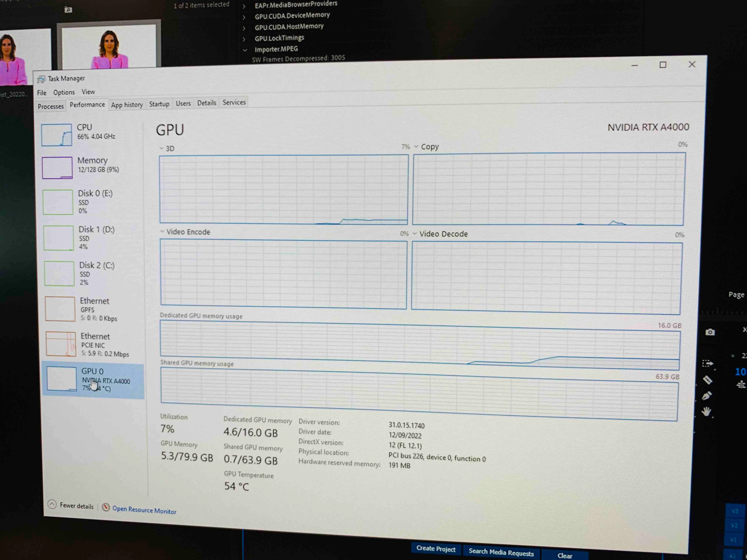Select the Hand tool
The image size is (747, 560).
click(706, 411)
